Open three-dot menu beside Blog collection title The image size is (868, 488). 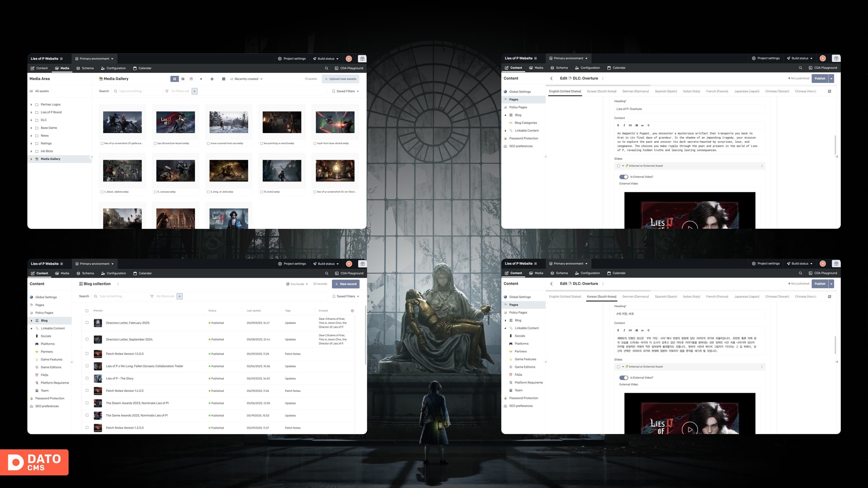click(x=118, y=284)
